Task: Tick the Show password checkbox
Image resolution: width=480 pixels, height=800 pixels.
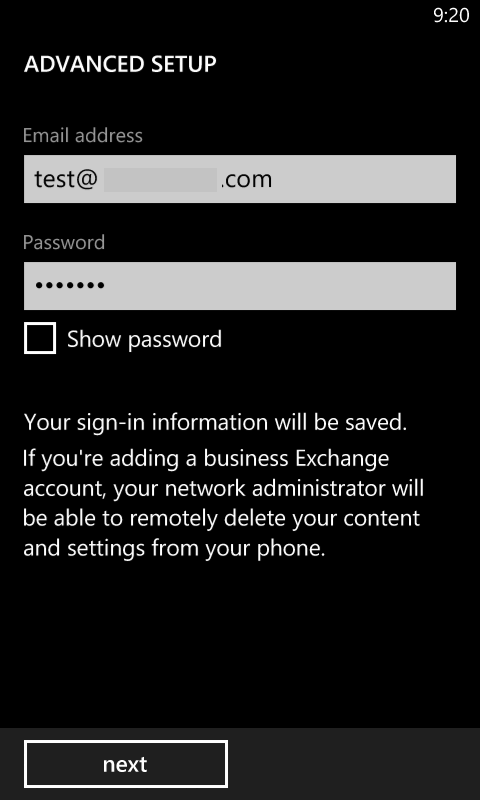Action: [x=40, y=338]
